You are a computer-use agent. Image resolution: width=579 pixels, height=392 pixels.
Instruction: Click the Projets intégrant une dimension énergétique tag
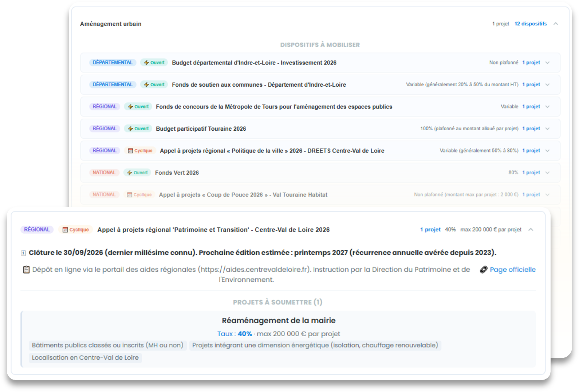coord(315,345)
